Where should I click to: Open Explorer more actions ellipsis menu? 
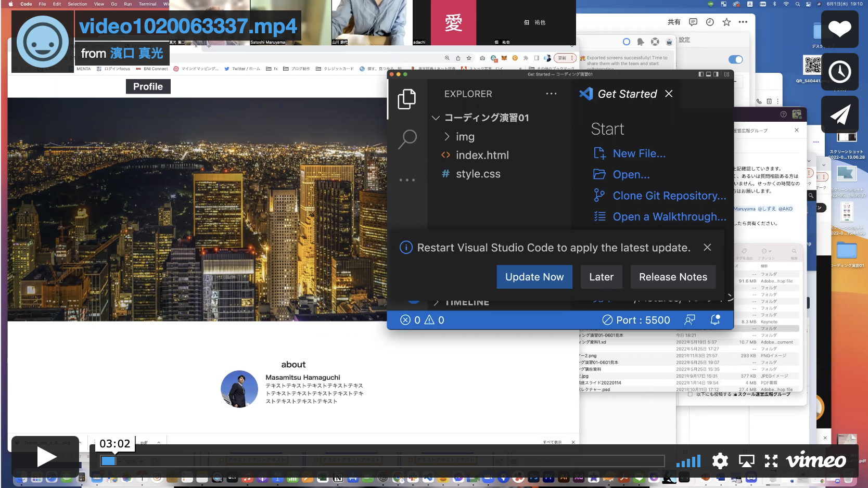[551, 94]
